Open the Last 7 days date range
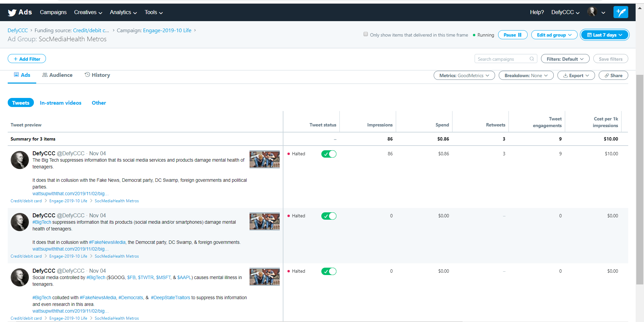Screen dimensions: 644x322 click(604, 35)
